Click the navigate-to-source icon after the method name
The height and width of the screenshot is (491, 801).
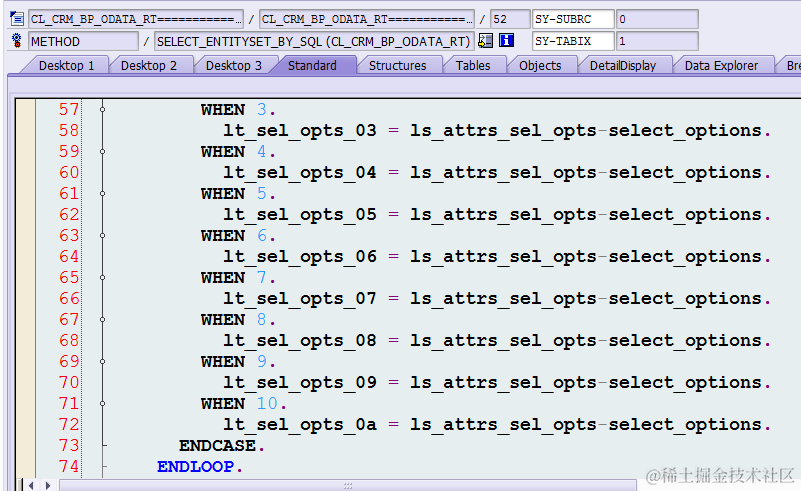pyautogui.click(x=485, y=40)
